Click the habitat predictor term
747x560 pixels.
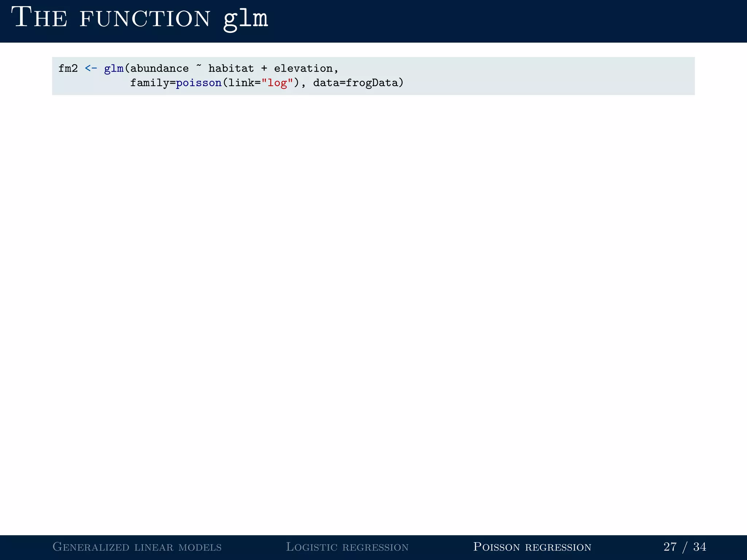(231, 69)
